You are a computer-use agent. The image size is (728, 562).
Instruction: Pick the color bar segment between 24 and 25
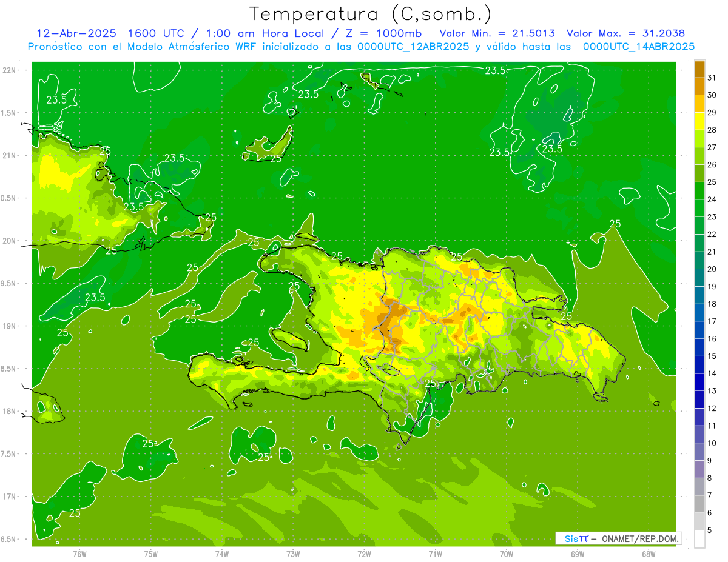pyautogui.click(x=699, y=191)
